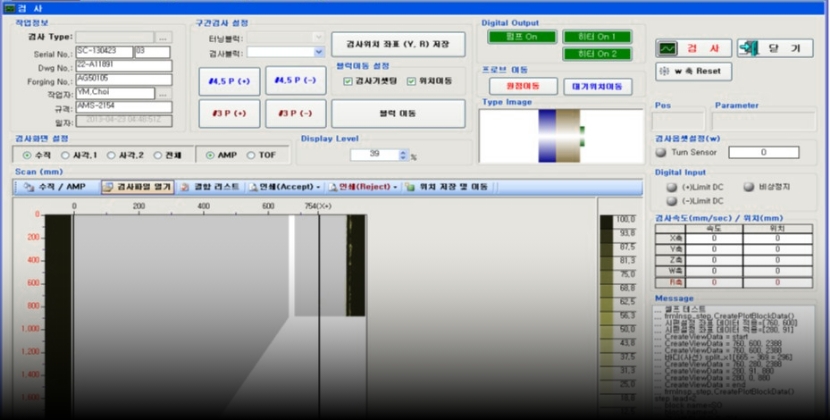This screenshot has height=420, width=830.
Task: Open the 인쇄(Reject) dropdown arrow
Action: [x=395, y=187]
